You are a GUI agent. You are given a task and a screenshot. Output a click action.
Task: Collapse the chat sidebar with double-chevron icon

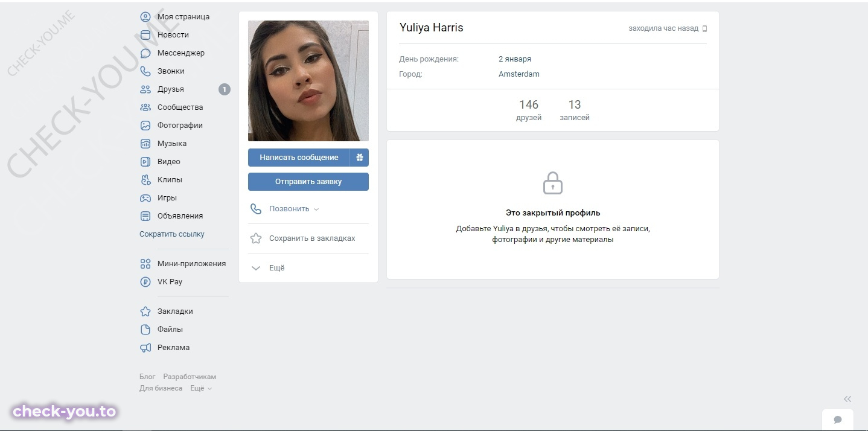(847, 399)
